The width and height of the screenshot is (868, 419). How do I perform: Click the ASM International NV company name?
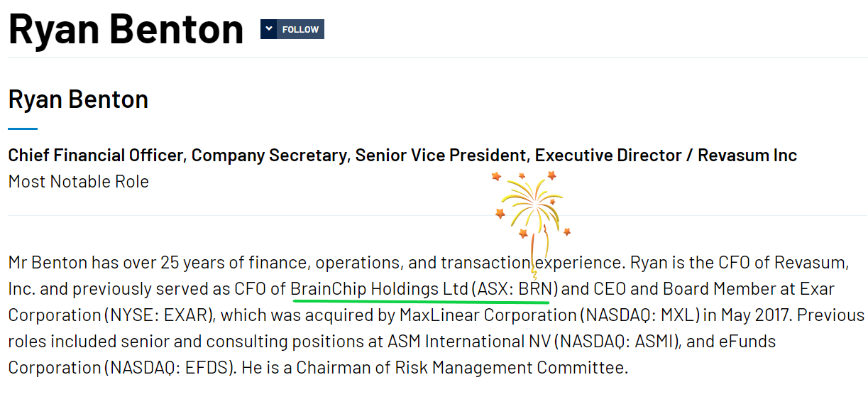pos(469,342)
